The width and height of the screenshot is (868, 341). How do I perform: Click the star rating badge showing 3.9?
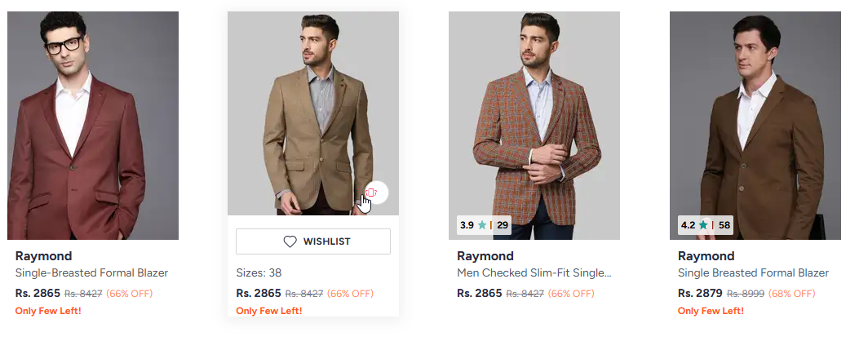[484, 224]
